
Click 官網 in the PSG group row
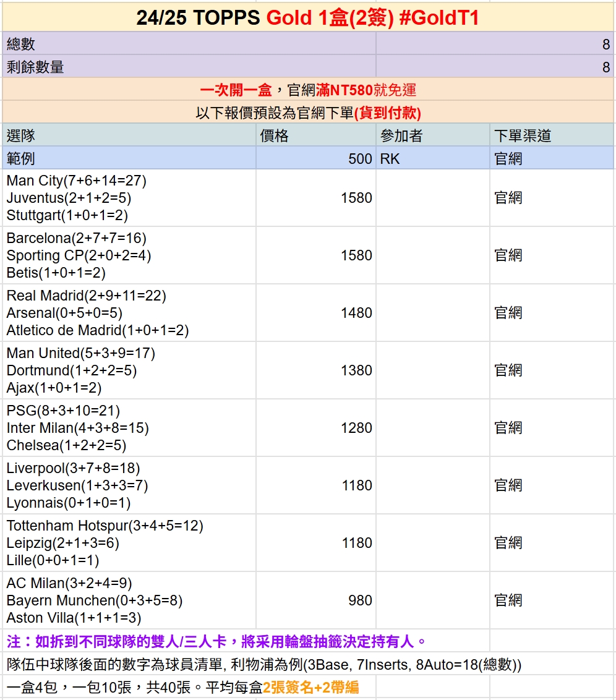point(552,428)
